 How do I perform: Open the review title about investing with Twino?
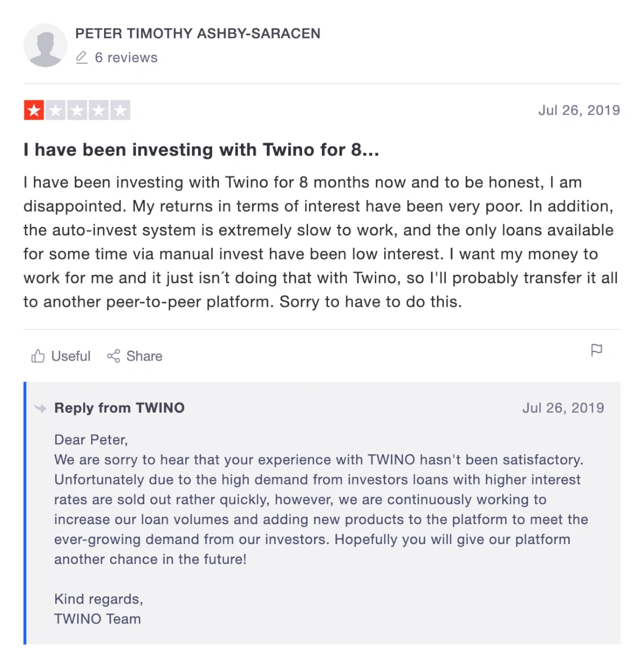tap(201, 150)
